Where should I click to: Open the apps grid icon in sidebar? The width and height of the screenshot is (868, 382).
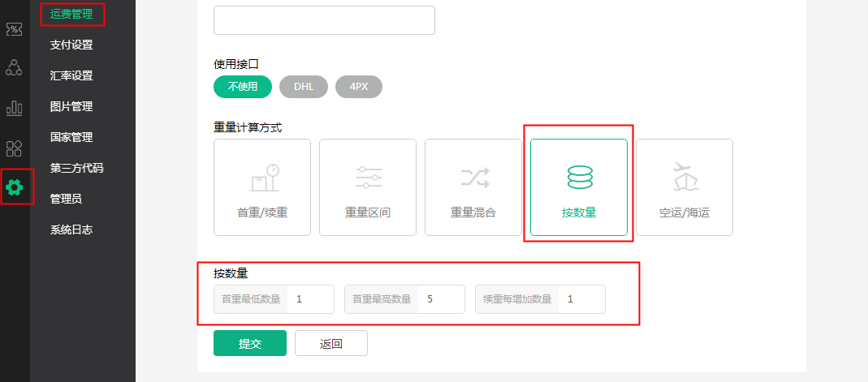click(x=14, y=148)
